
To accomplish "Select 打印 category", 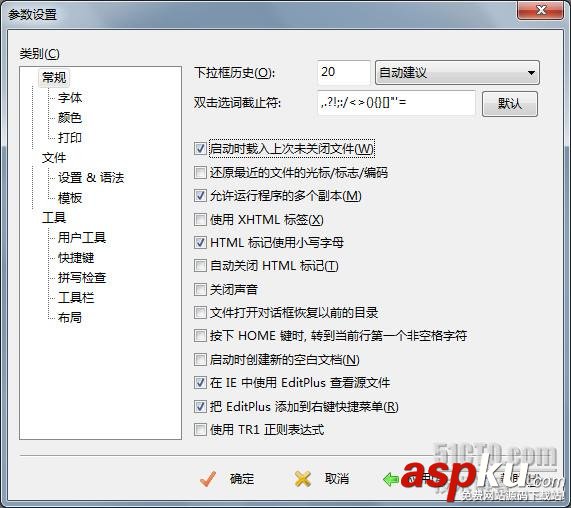I will (x=70, y=138).
